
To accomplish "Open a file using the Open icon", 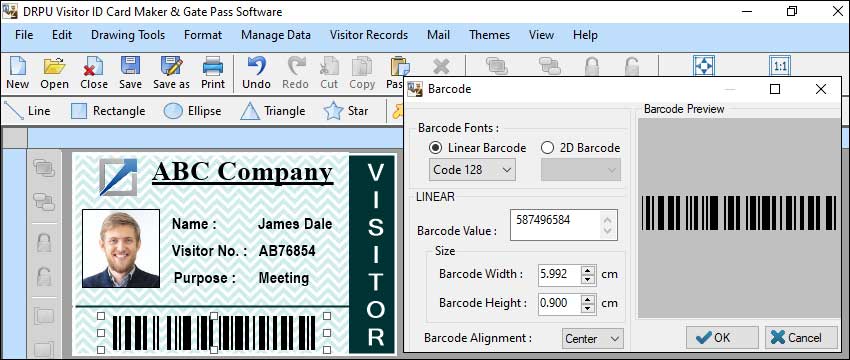I will pos(54,73).
